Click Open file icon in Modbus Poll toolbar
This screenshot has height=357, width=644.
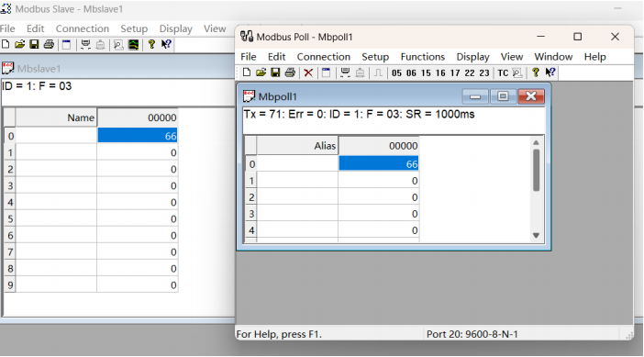tap(261, 73)
